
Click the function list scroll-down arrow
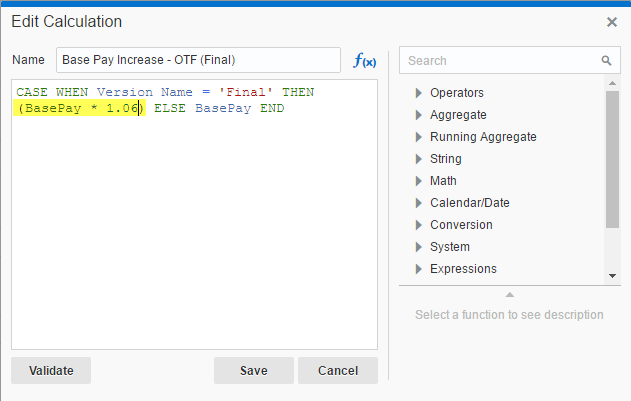pyautogui.click(x=613, y=276)
